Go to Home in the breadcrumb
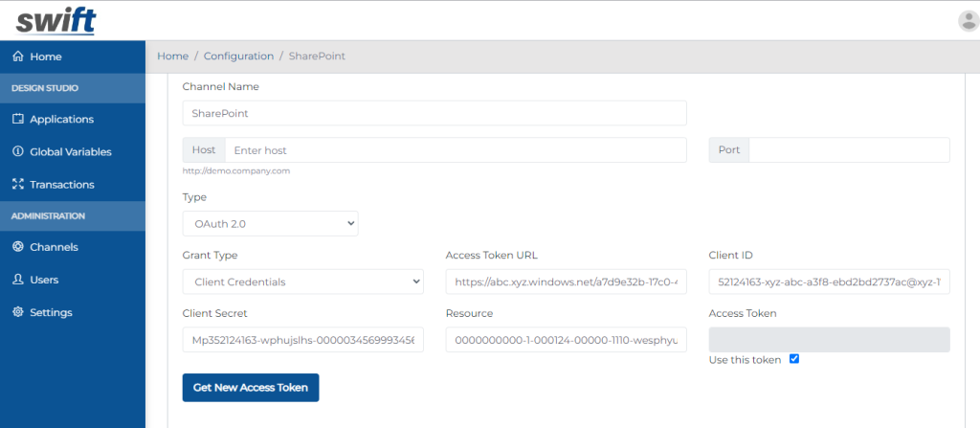The width and height of the screenshot is (980, 428). (x=172, y=56)
